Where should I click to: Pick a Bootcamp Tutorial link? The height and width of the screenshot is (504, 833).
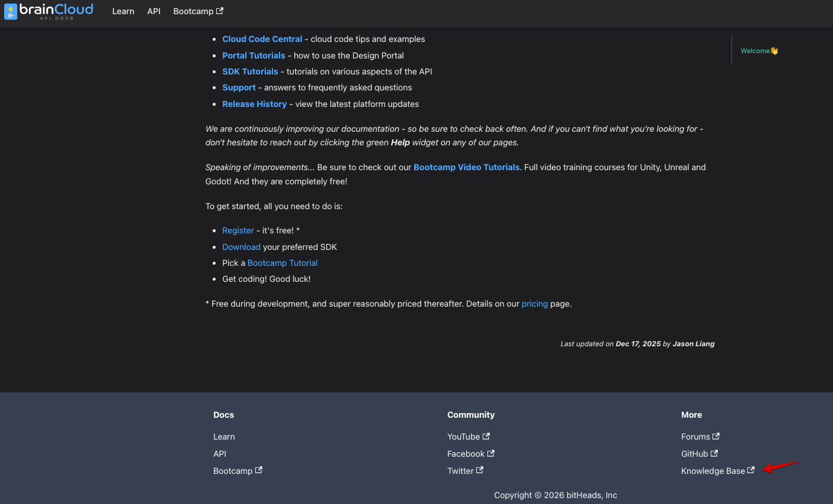coord(282,262)
